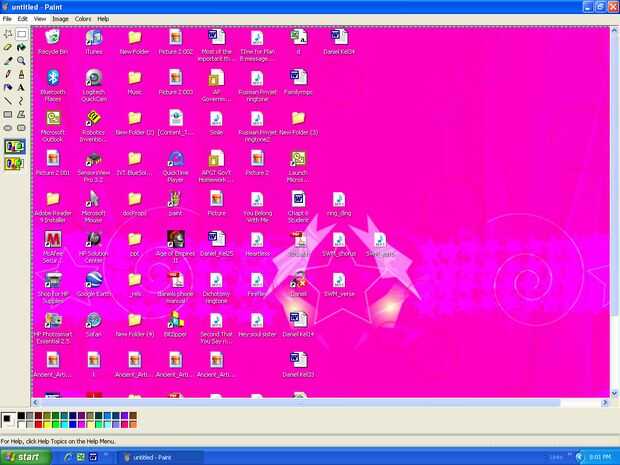Screen dimensions: 620x465
Task: Click Safari icon in the canvas image
Action: (x=94, y=325)
